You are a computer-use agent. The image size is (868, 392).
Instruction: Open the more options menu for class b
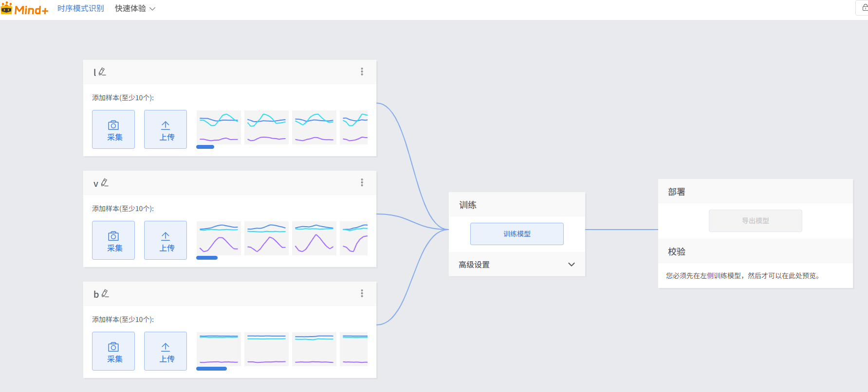[x=362, y=294]
